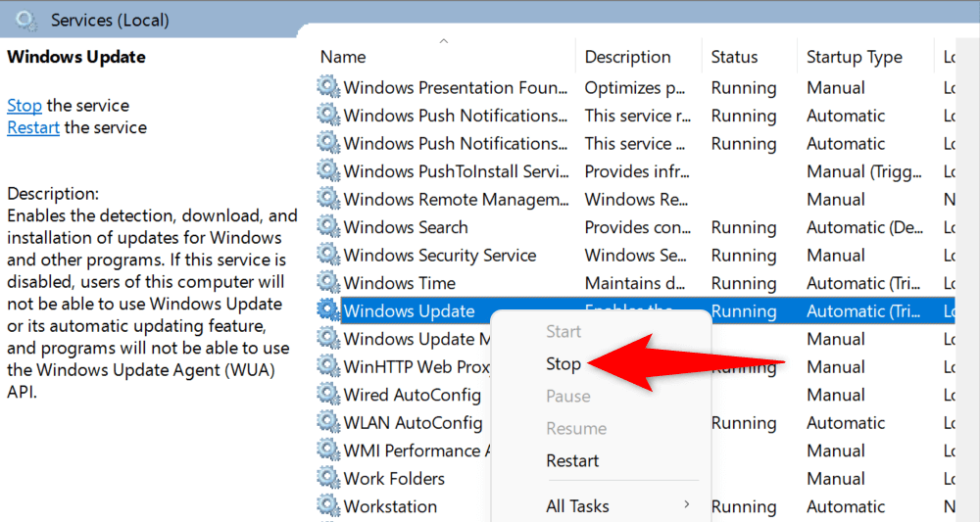Click the Stop the service link

tap(24, 106)
